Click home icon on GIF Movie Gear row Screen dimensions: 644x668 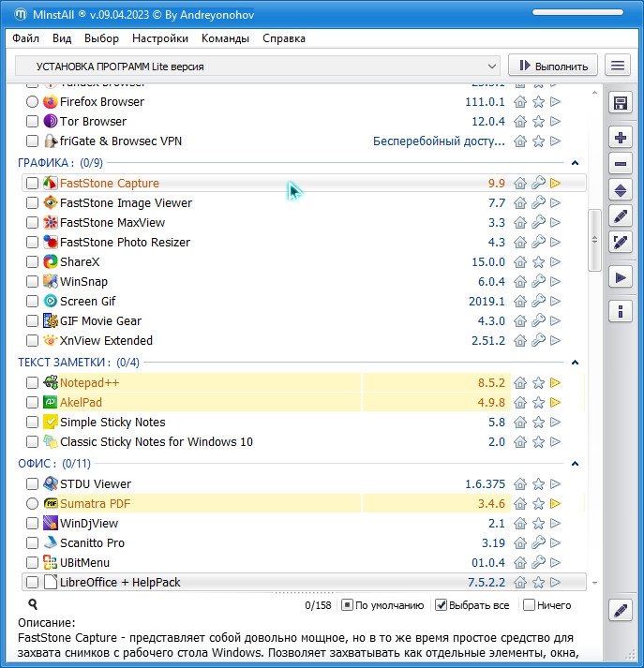point(520,320)
